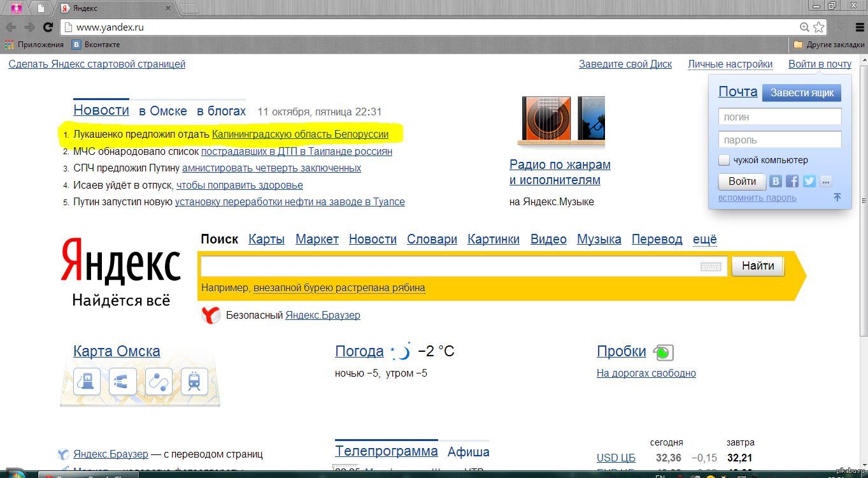
Task: Go back with the browser back arrow
Action: [x=11, y=27]
